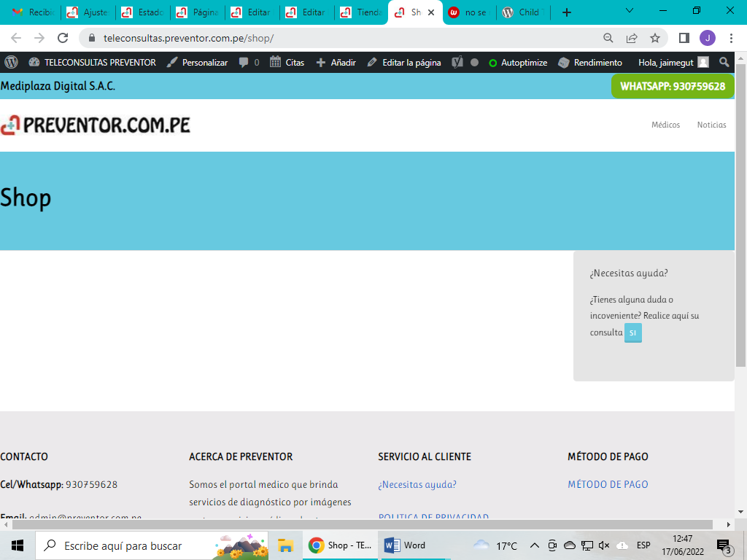Click the horizontal scrollbar at page bottom
Screen dimensions: 747x560
point(362,524)
